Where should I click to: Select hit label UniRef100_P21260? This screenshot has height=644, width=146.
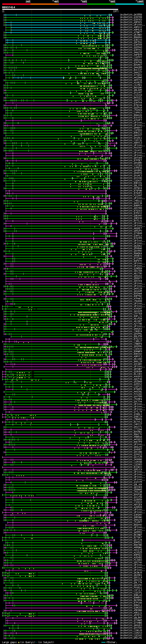point(131,394)
